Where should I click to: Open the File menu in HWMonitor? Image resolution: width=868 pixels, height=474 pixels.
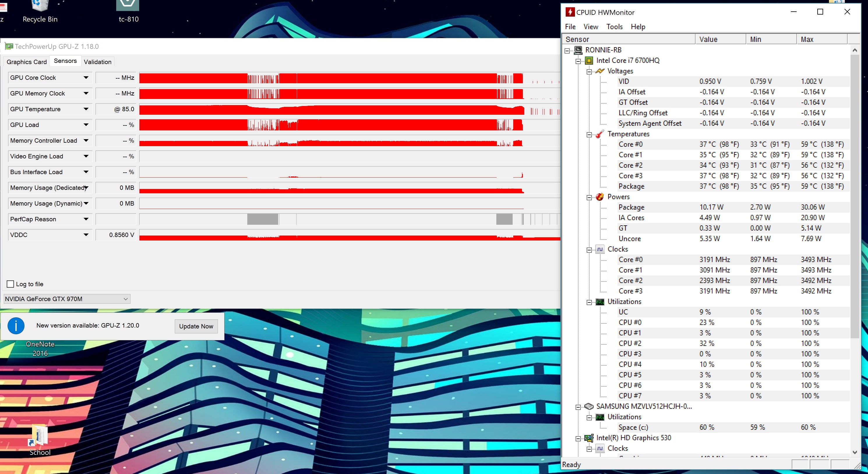(x=570, y=26)
